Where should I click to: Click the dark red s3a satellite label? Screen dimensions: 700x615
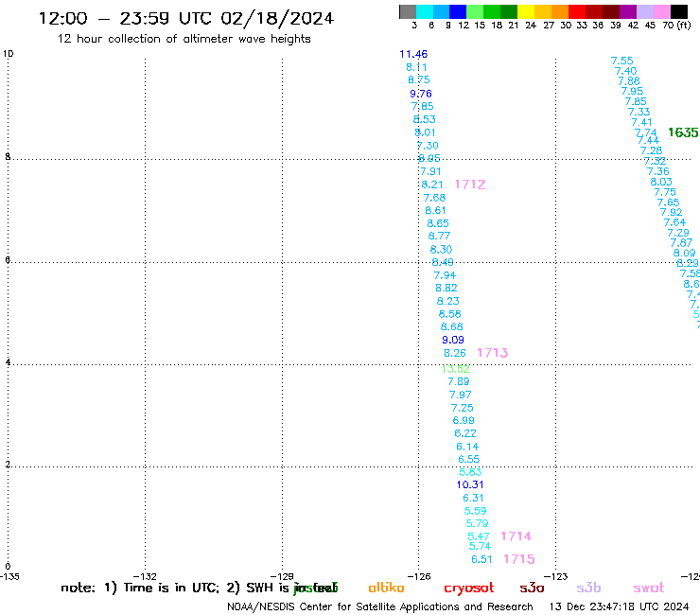pos(532,588)
